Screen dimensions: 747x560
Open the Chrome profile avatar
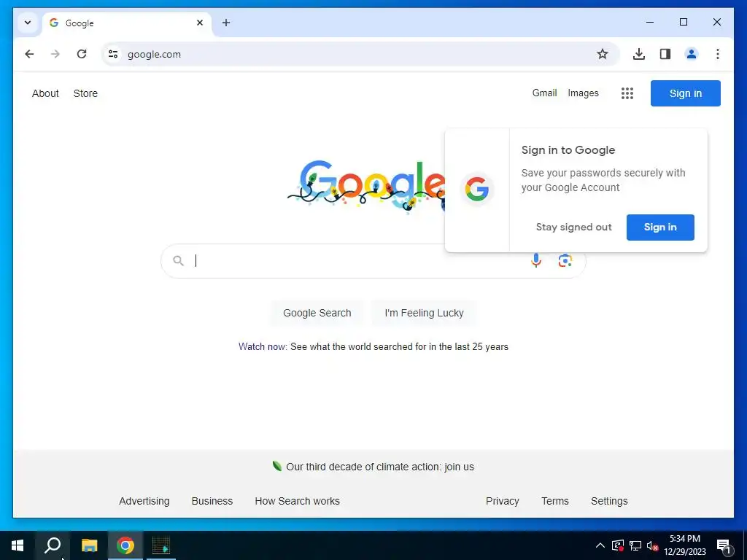pos(692,54)
